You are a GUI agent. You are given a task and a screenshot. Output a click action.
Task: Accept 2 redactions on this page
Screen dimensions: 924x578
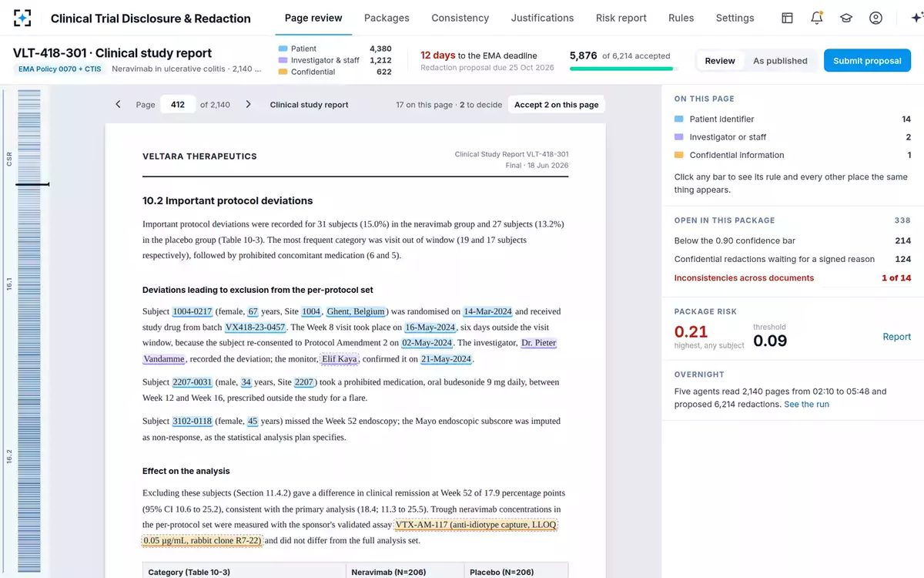556,104
